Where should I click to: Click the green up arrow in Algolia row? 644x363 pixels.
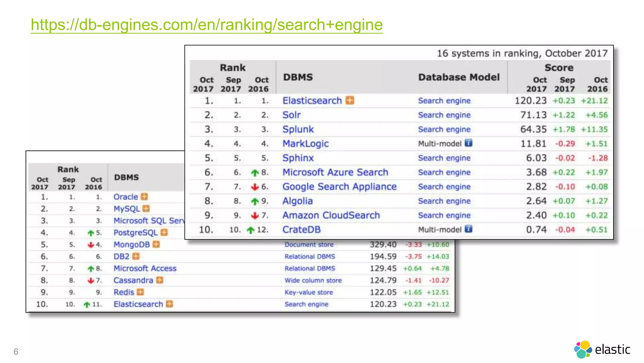click(255, 201)
